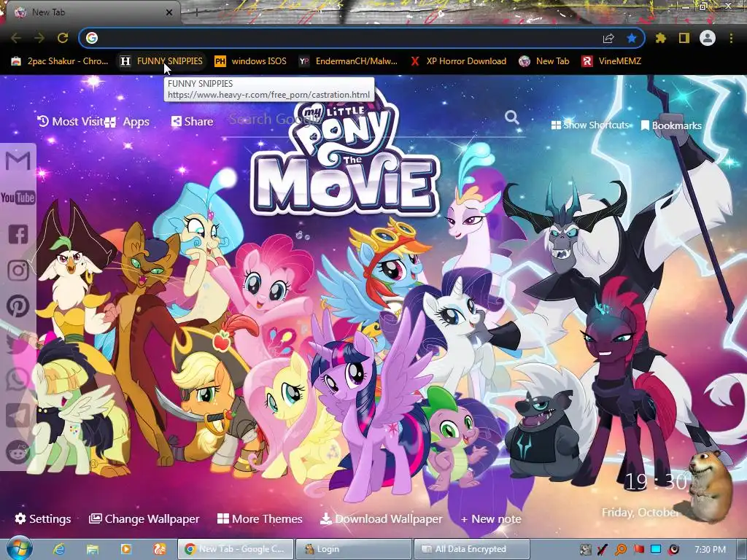747x560 pixels.
Task: Open the Instagram sidebar shortcut
Action: [x=18, y=271]
